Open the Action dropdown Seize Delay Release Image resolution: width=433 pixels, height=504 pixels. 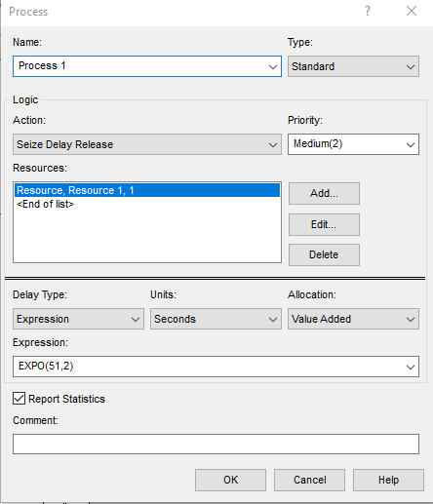point(147,144)
